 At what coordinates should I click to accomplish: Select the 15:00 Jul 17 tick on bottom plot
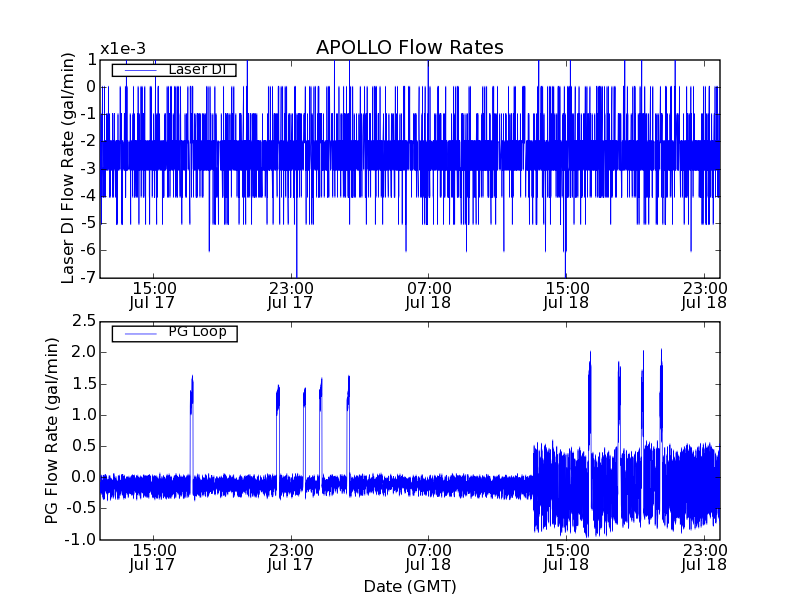[x=152, y=557]
